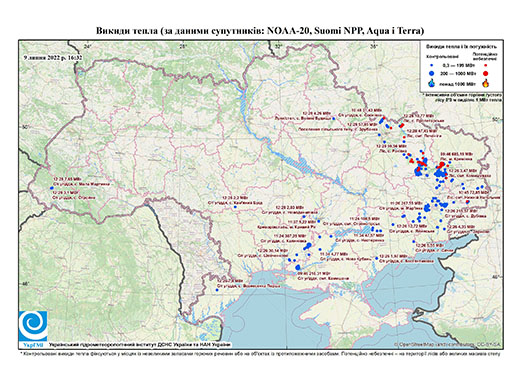Image resolution: width=520 pixels, height=368 pixels.
Task: Click the small blue dot legend icon
Action: (432, 65)
